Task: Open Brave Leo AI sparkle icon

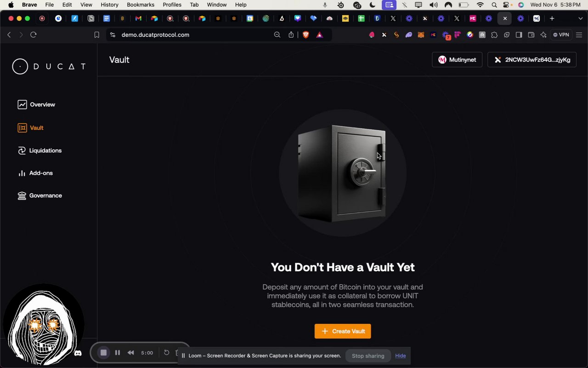Action: 543,35
